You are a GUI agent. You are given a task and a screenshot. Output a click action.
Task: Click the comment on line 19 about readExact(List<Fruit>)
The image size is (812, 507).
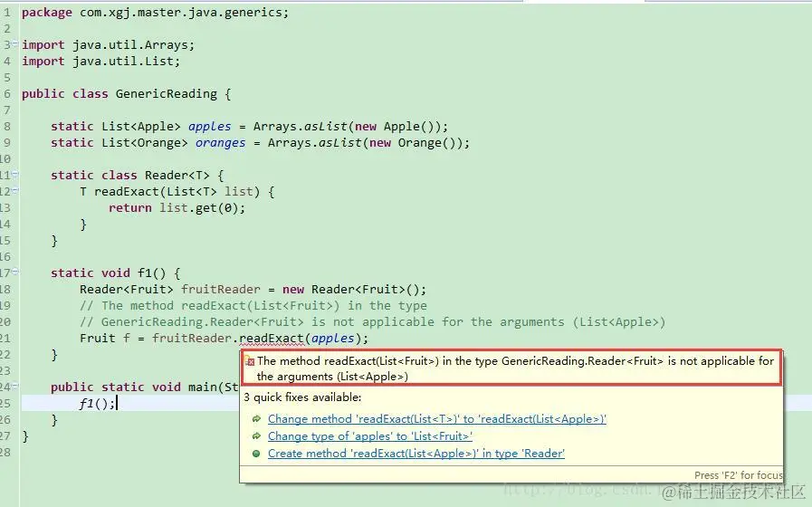point(253,305)
